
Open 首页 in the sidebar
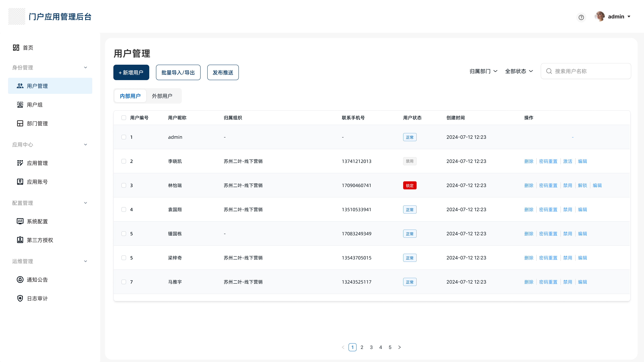pyautogui.click(x=28, y=47)
